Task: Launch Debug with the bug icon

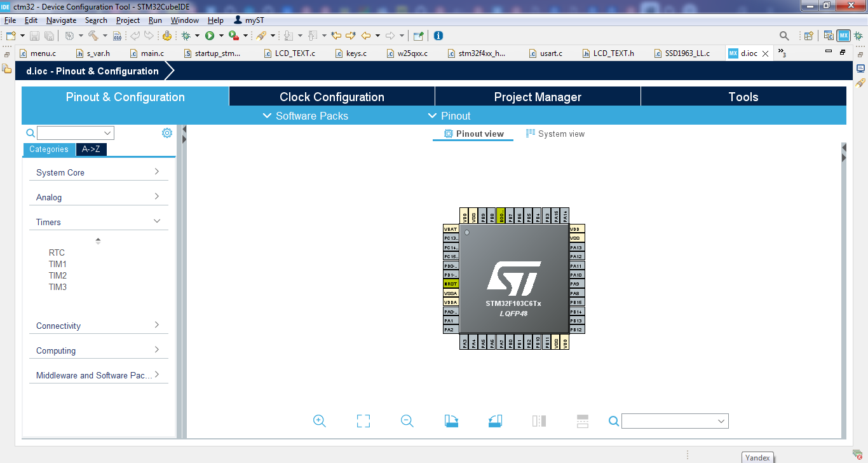Action: pos(186,36)
